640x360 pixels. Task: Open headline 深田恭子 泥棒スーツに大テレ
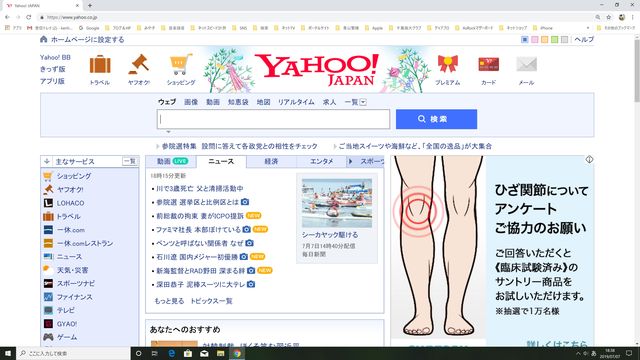pos(200,284)
